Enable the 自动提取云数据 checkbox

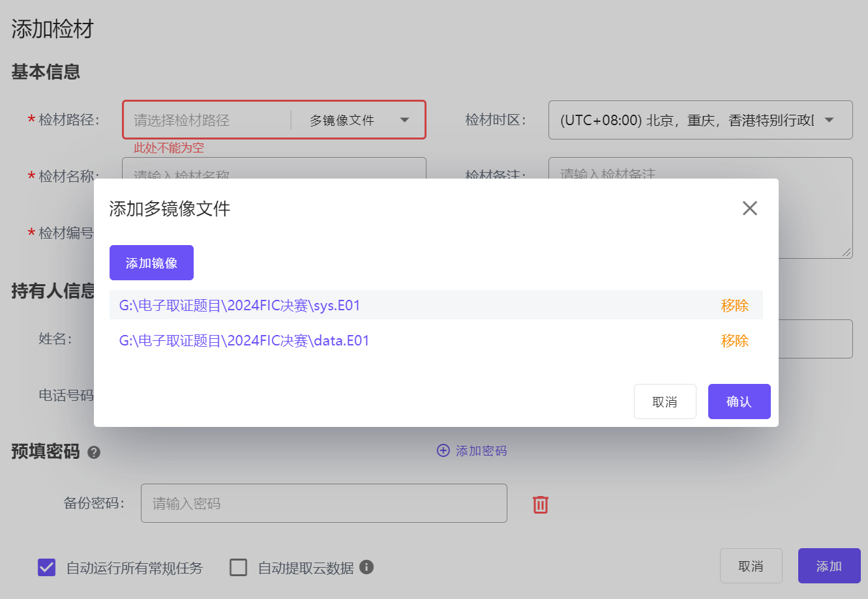(239, 568)
